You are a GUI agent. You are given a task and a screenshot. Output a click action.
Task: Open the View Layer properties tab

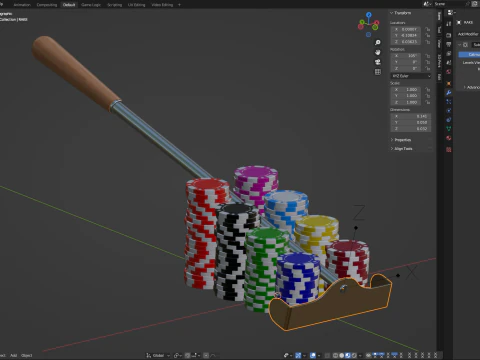(449, 53)
